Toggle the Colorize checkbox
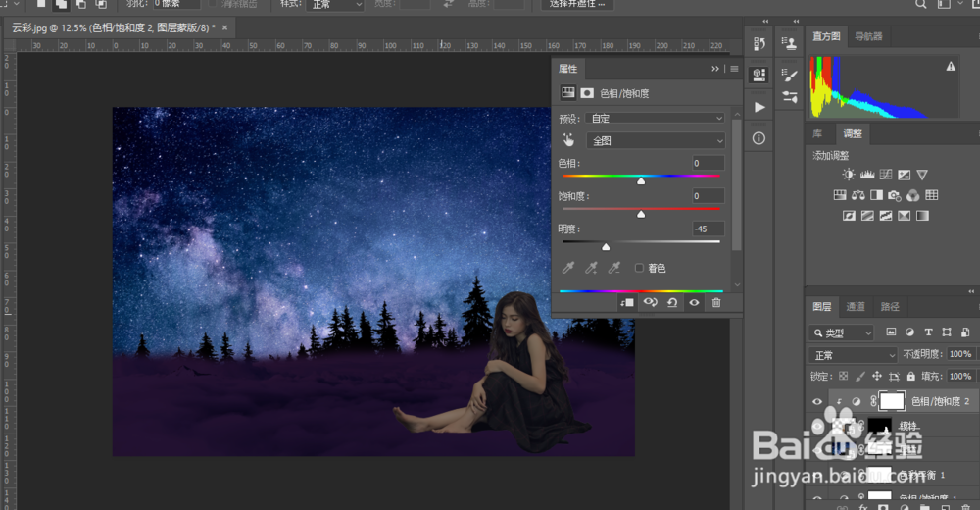Image resolution: width=980 pixels, height=510 pixels. 639,268
